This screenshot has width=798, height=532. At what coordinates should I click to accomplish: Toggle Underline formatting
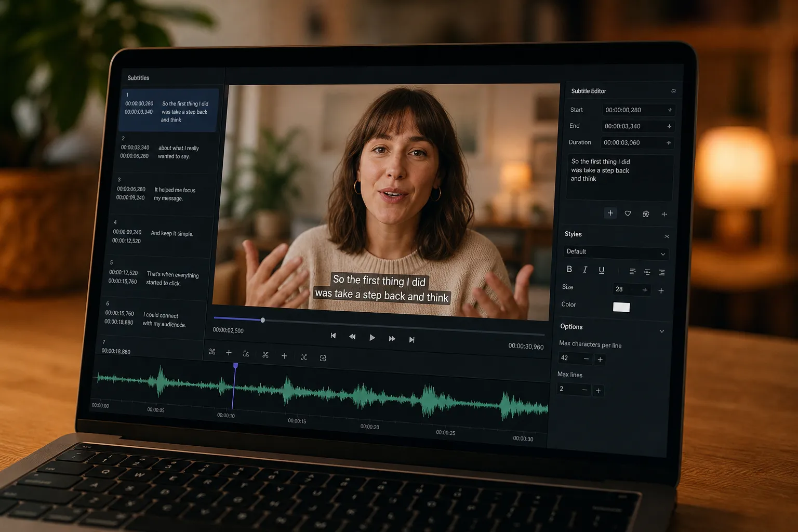tap(601, 270)
